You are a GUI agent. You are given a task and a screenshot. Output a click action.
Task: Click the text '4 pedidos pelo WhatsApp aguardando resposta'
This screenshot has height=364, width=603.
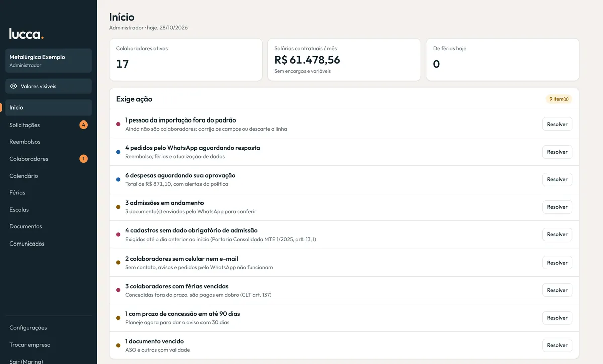[x=192, y=148]
